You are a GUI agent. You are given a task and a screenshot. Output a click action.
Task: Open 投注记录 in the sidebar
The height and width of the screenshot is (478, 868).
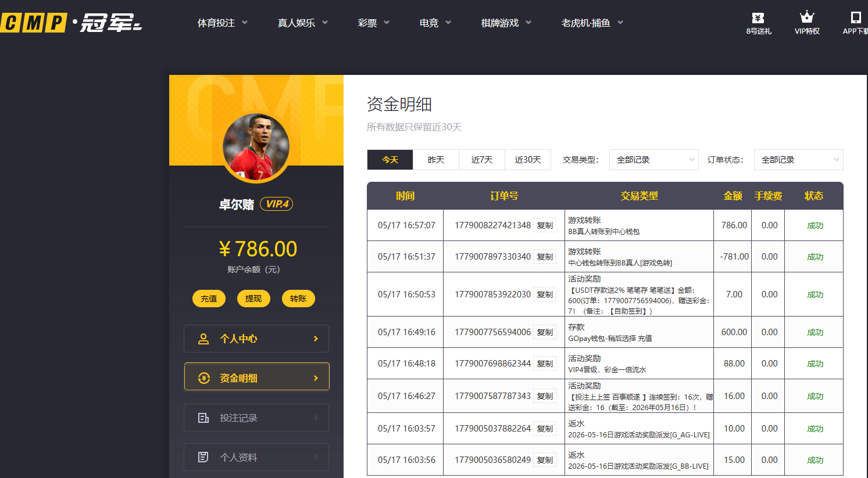(x=256, y=418)
